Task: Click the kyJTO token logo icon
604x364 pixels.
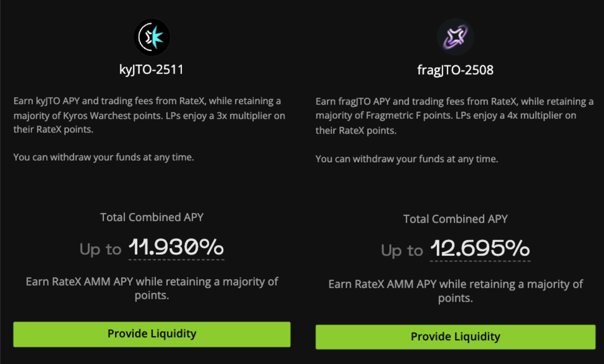Action: click(152, 37)
